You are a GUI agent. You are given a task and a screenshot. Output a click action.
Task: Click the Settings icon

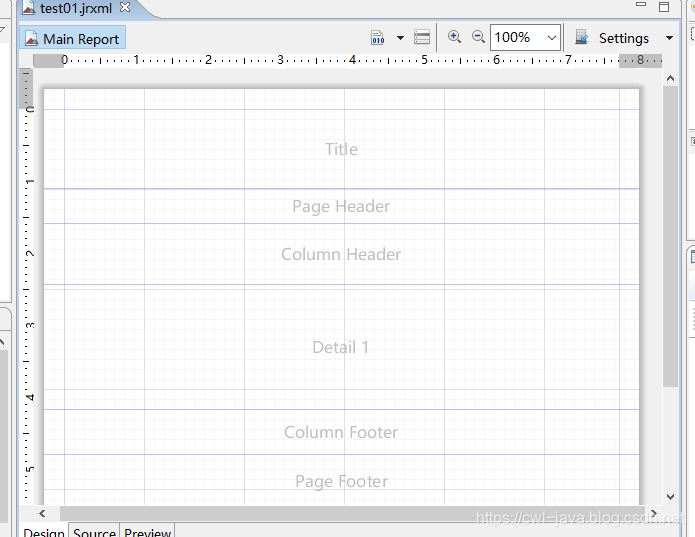[x=582, y=38]
